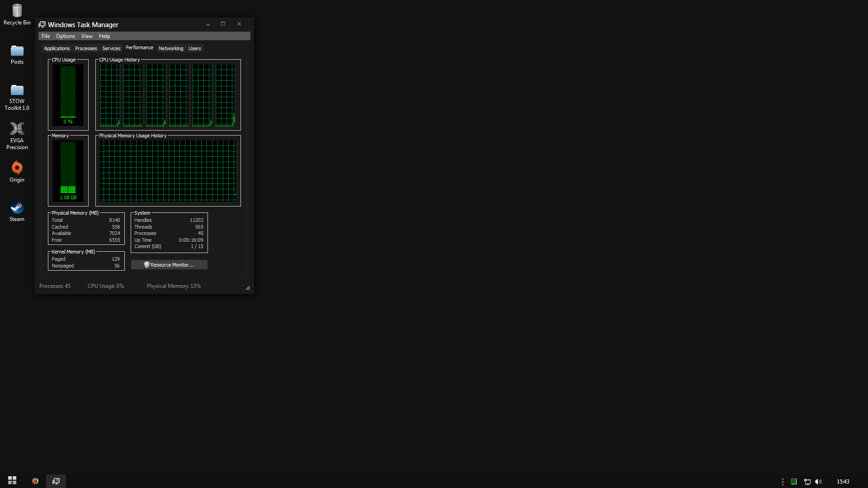Open Resource Monitor

coord(169,265)
